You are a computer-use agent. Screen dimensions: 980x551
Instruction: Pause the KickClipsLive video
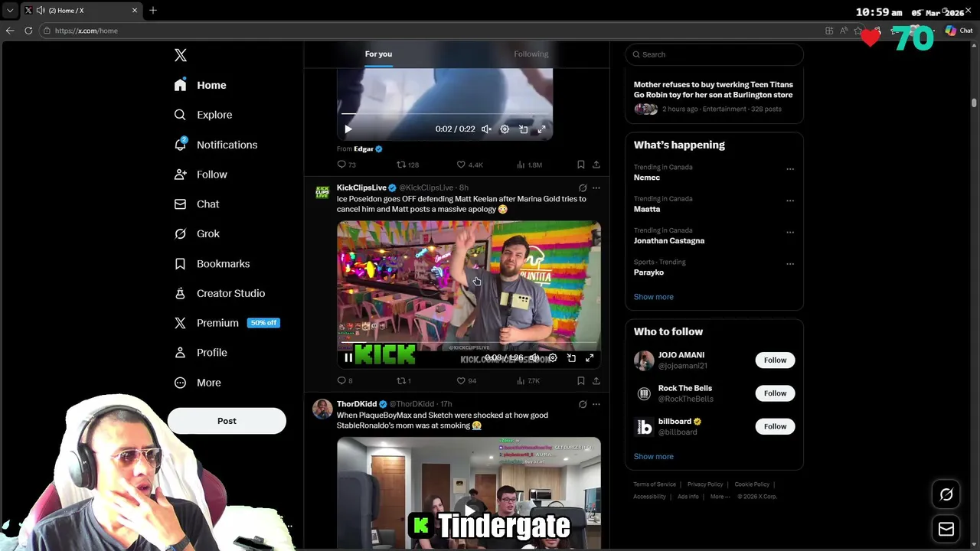click(348, 357)
